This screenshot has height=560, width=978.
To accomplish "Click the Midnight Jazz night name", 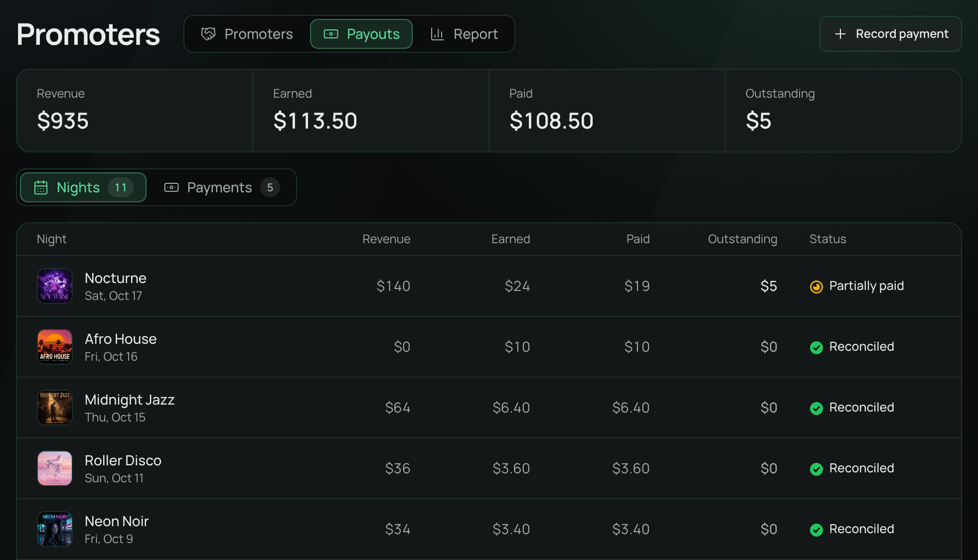I will pyautogui.click(x=130, y=400).
